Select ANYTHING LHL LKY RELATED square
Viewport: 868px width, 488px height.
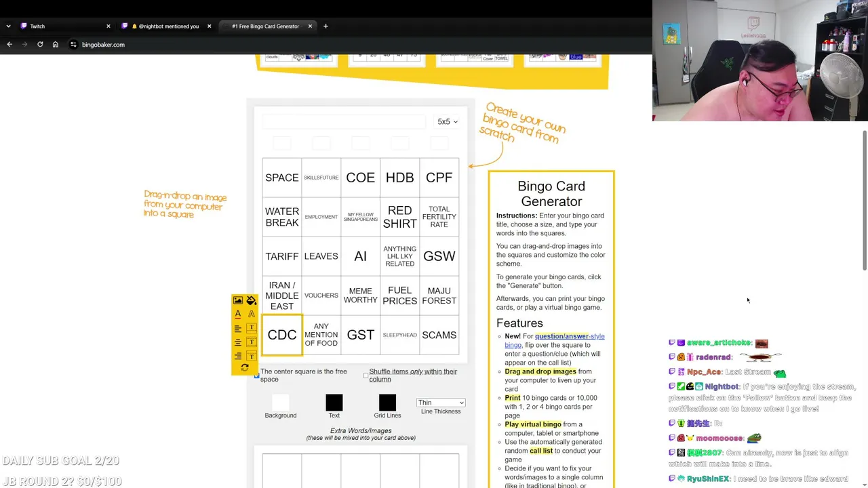pos(400,256)
